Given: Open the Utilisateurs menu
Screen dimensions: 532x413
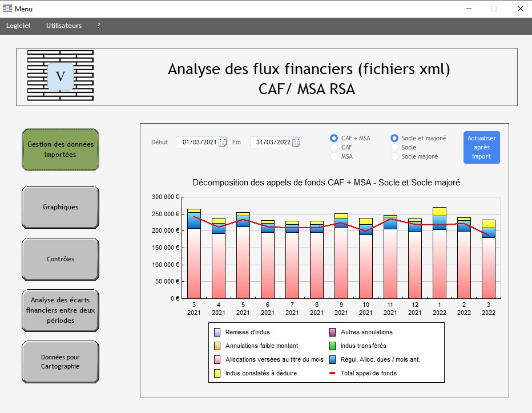Looking at the screenshot, I should point(64,26).
